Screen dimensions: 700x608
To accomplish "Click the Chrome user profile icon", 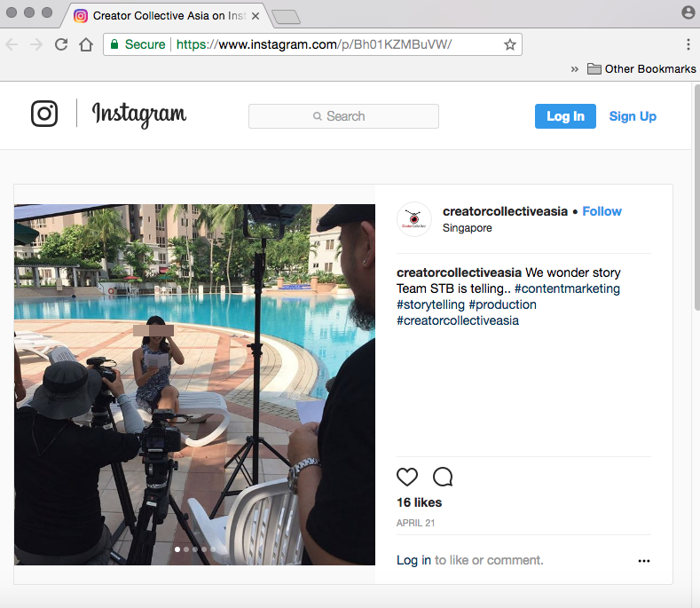I will [x=688, y=12].
